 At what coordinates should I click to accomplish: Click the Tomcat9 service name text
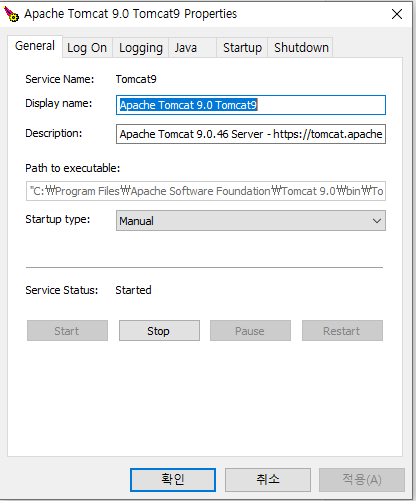click(x=136, y=79)
